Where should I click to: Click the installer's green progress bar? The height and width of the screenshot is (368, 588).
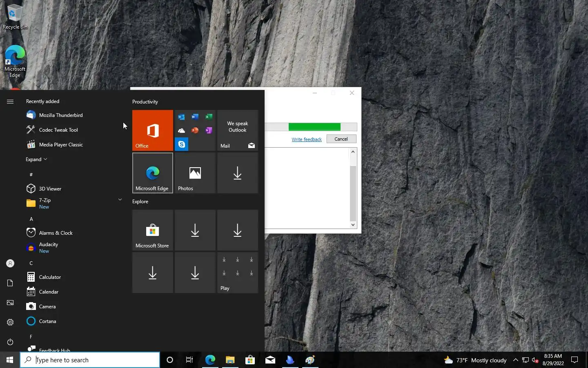[x=314, y=127]
